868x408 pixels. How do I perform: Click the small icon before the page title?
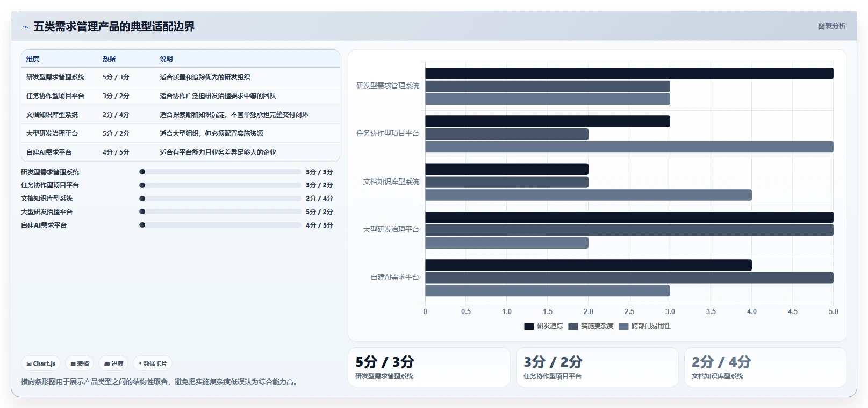[25, 26]
